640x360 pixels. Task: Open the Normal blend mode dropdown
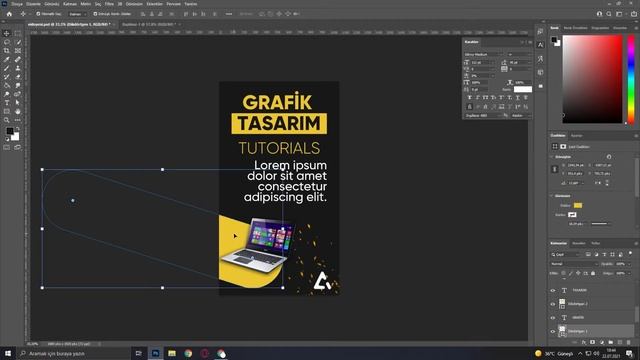click(574, 264)
